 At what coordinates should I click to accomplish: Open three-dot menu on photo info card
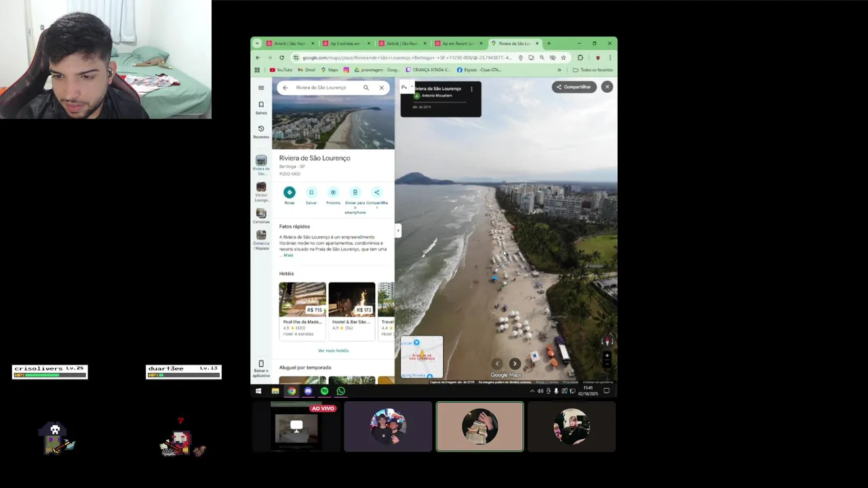pyautogui.click(x=471, y=89)
